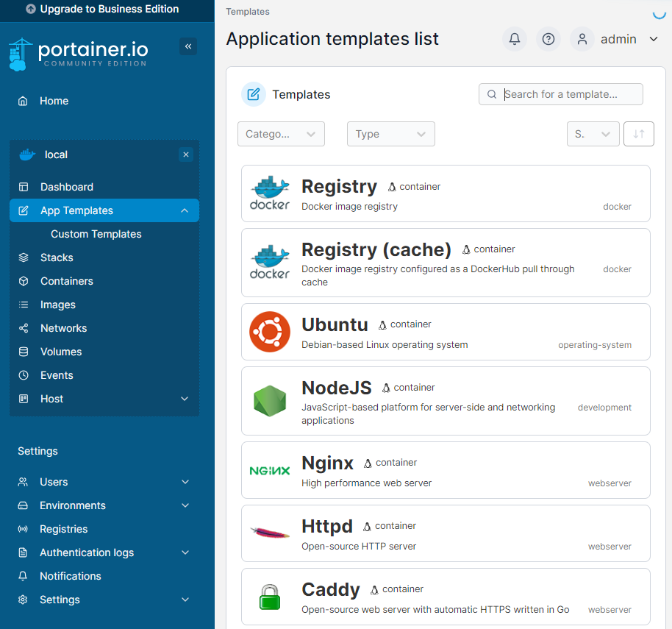Click the Notifications bell icon in sidebar
672x629 pixels.
(23, 576)
